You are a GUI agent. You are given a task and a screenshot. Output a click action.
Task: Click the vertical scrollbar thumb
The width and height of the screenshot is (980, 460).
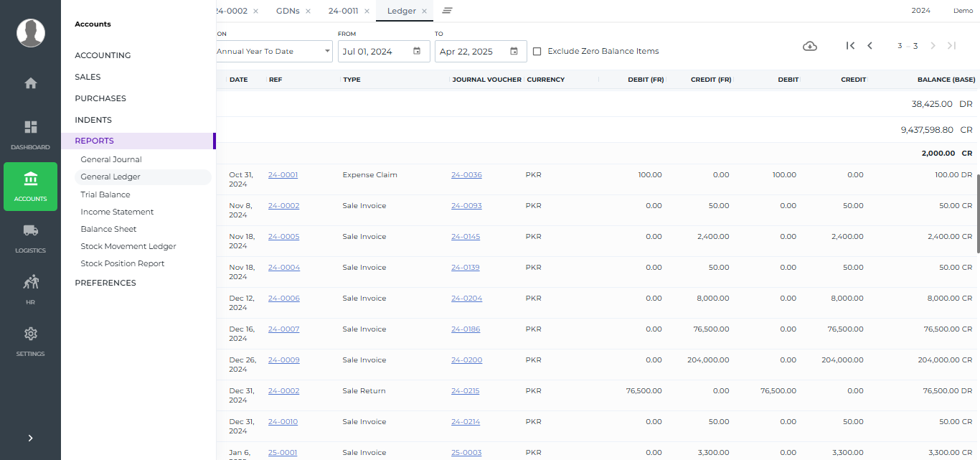977,213
